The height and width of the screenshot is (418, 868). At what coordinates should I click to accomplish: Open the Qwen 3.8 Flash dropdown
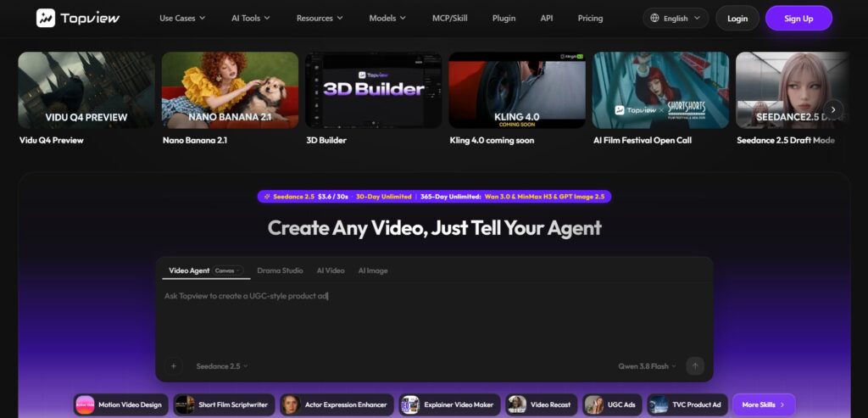[x=647, y=366]
